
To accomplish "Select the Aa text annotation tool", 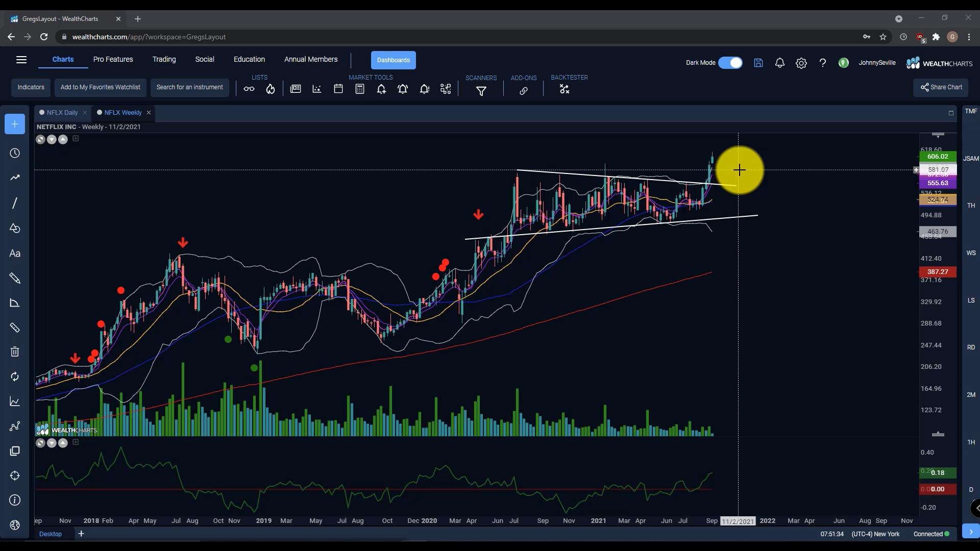I will click(x=15, y=254).
